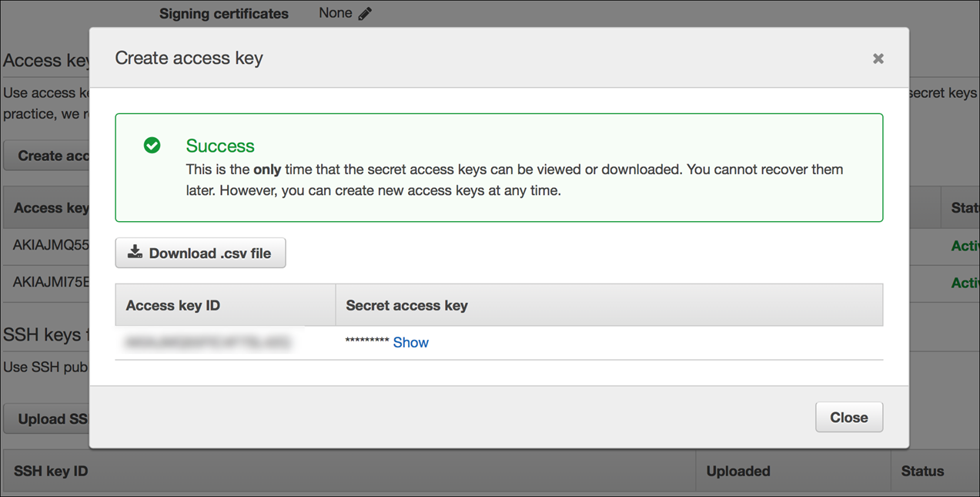This screenshot has height=497, width=980.
Task: Select the blurred access key ID value
Action: tap(208, 342)
